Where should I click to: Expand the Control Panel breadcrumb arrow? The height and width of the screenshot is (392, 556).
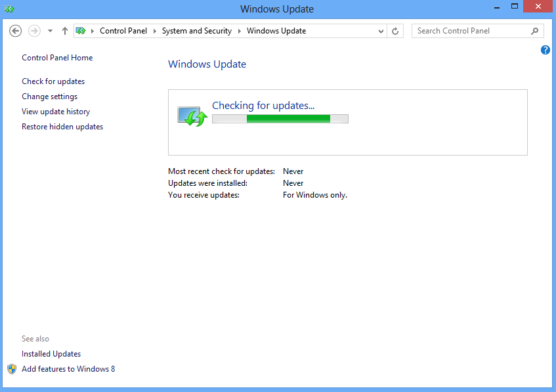point(153,30)
